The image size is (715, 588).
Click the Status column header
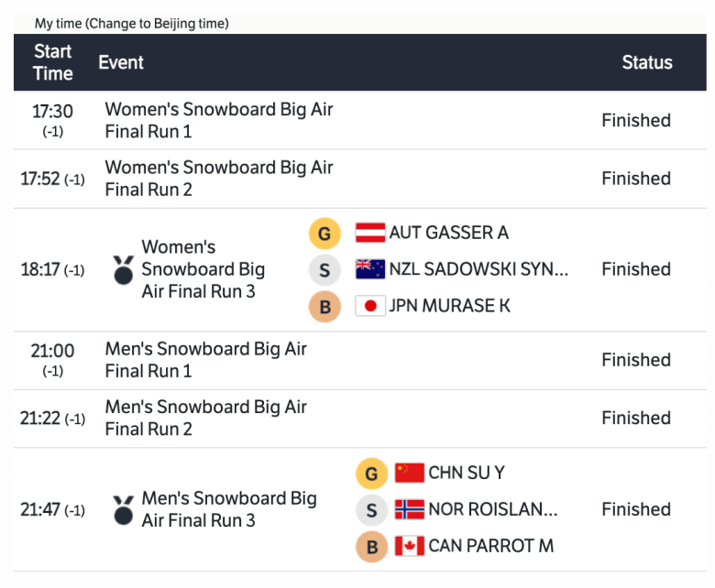pos(647,62)
